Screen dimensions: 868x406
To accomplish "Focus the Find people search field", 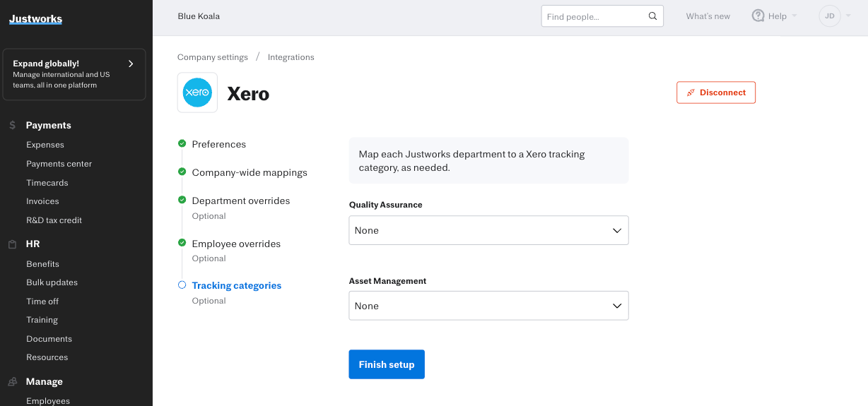I will click(594, 16).
